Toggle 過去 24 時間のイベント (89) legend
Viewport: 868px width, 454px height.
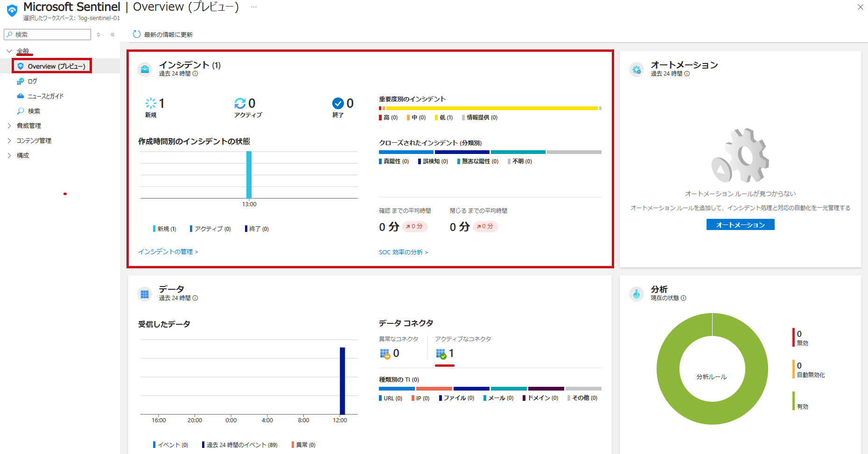[x=239, y=445]
